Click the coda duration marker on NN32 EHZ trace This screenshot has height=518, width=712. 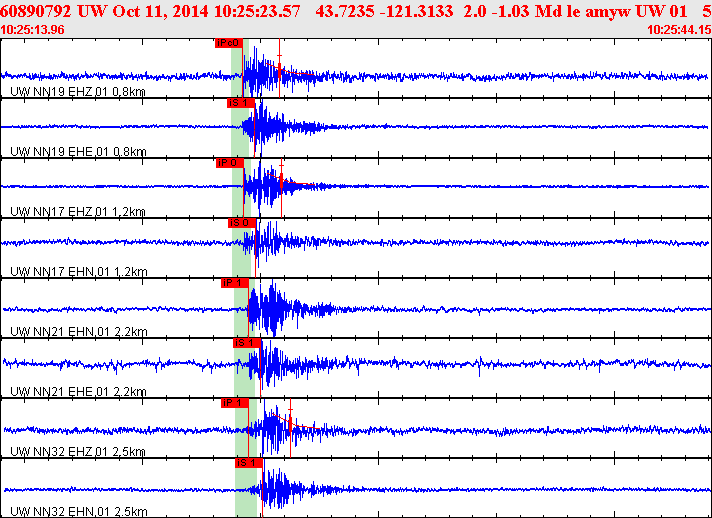click(291, 428)
